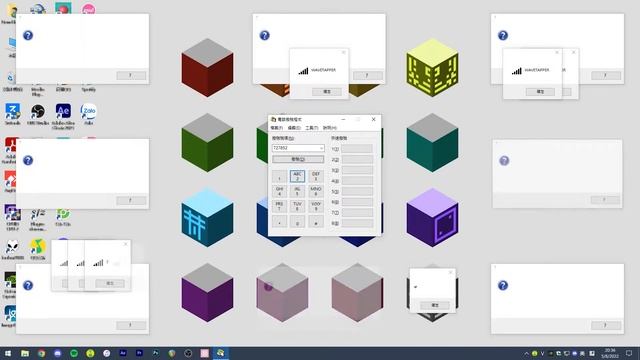Screen dimensions: 640x360
Task: Open File Explorer from the taskbar
Action: point(25,353)
